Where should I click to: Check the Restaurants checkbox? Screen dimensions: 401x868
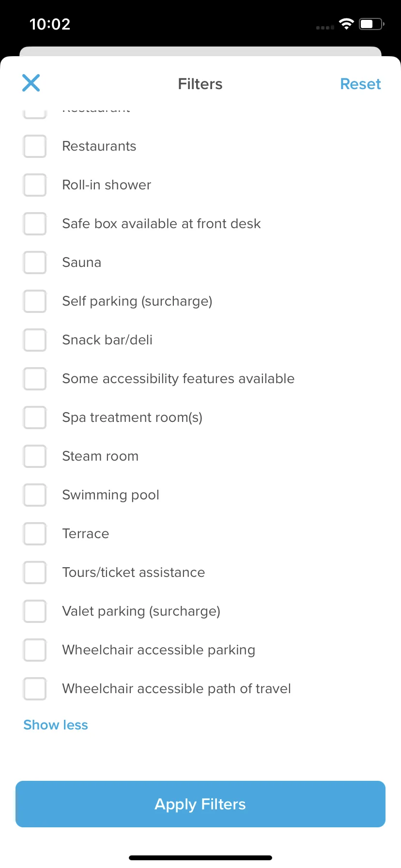point(35,146)
